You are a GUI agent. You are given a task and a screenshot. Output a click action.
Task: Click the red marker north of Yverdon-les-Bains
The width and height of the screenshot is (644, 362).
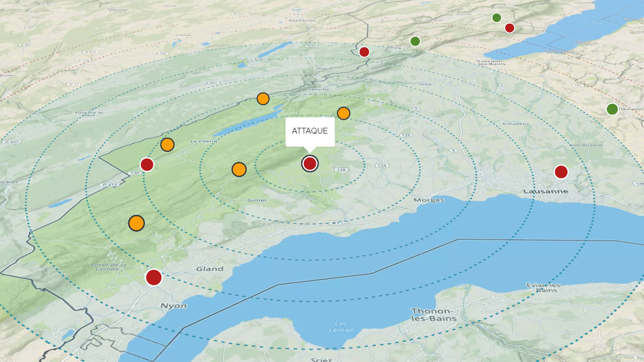pyautogui.click(x=509, y=28)
